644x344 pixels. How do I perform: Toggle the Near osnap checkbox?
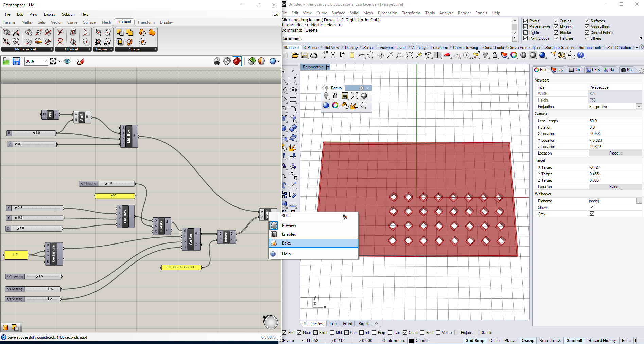(x=299, y=333)
